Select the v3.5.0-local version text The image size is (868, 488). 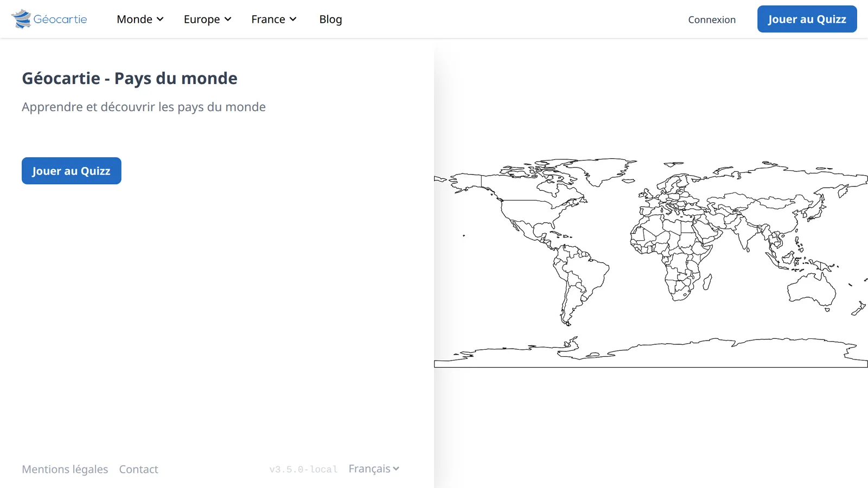pyautogui.click(x=303, y=470)
